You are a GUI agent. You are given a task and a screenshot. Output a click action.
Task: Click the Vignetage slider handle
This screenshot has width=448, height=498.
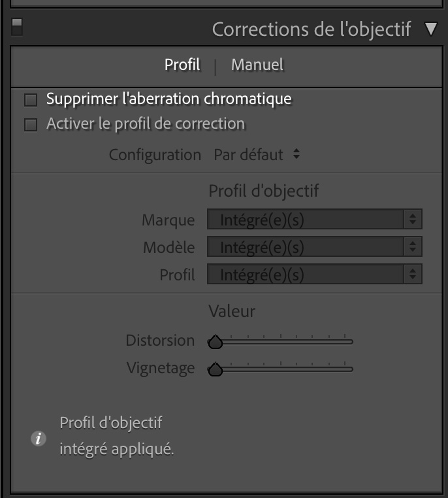pos(216,369)
